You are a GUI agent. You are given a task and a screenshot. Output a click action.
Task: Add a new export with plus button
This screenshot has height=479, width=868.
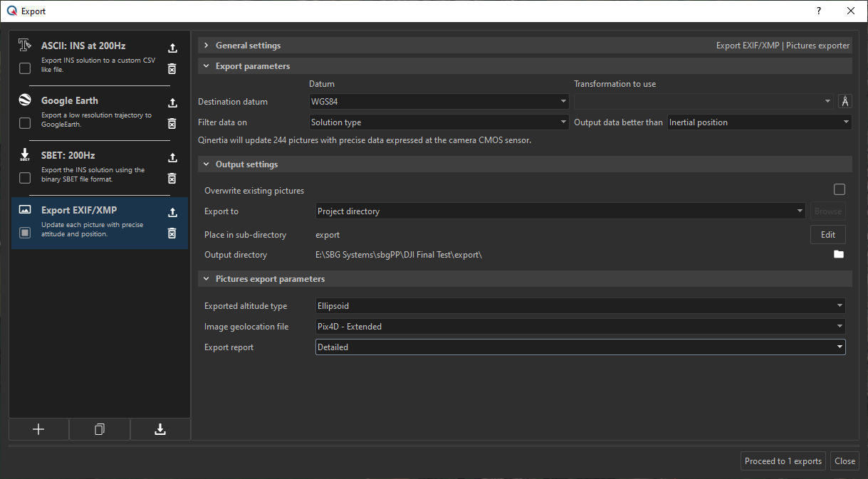click(38, 429)
